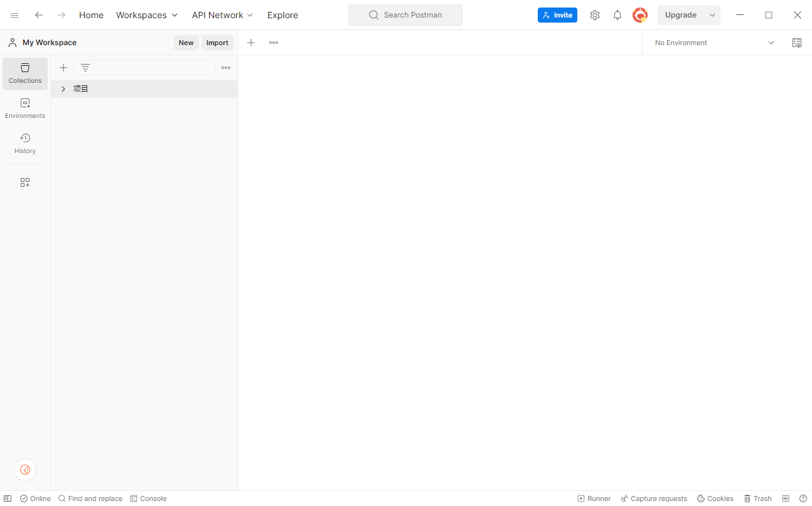Open a new request tab with plus
The width and height of the screenshot is (812, 506).
click(x=251, y=43)
